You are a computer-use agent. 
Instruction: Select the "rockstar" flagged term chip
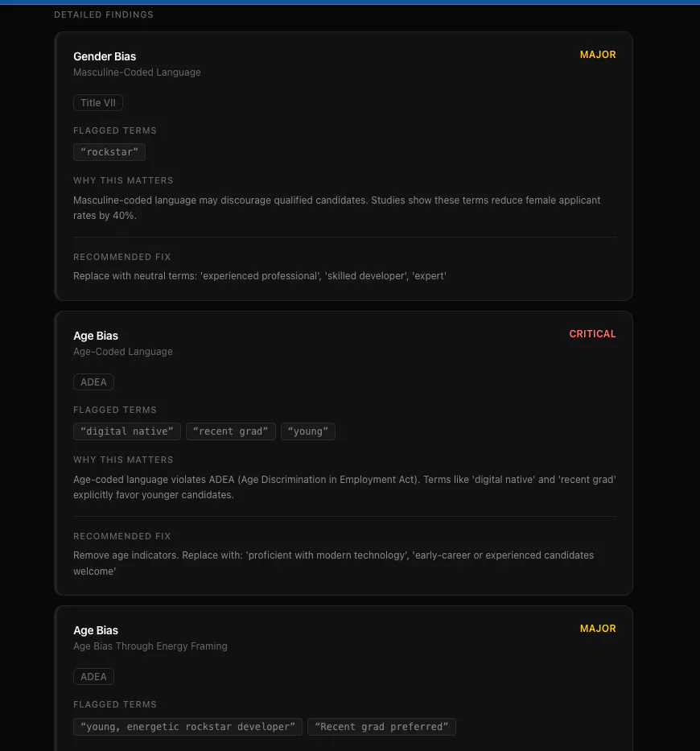[x=109, y=152]
